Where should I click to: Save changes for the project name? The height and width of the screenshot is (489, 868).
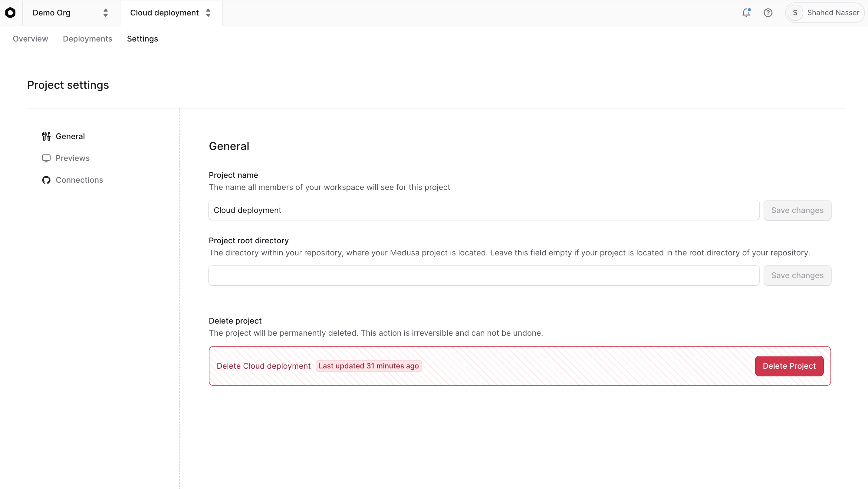(x=797, y=210)
